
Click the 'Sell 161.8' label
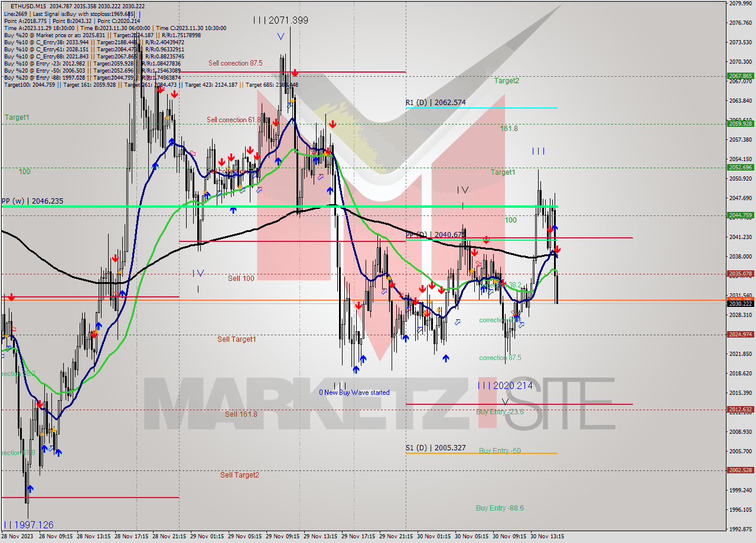point(241,414)
